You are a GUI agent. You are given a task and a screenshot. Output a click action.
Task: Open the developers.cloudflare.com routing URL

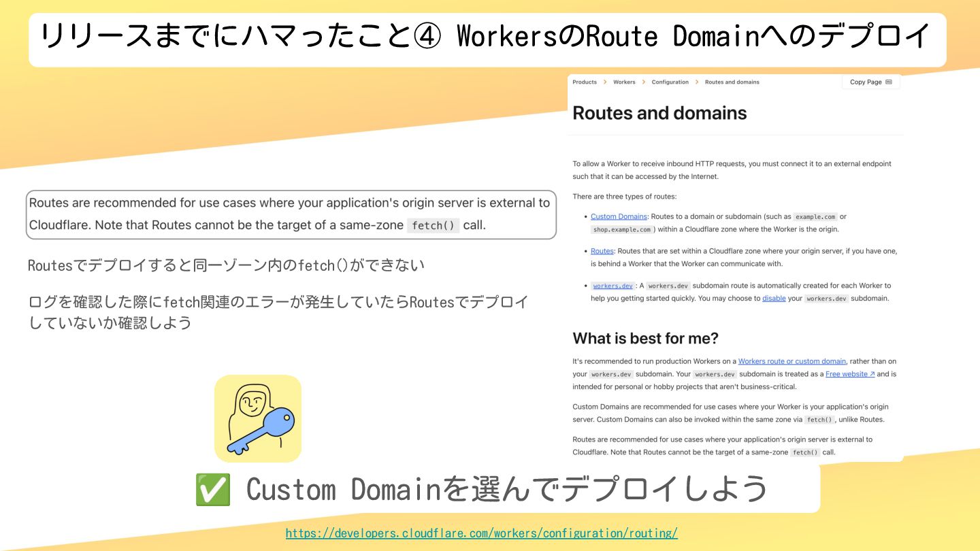tap(482, 533)
